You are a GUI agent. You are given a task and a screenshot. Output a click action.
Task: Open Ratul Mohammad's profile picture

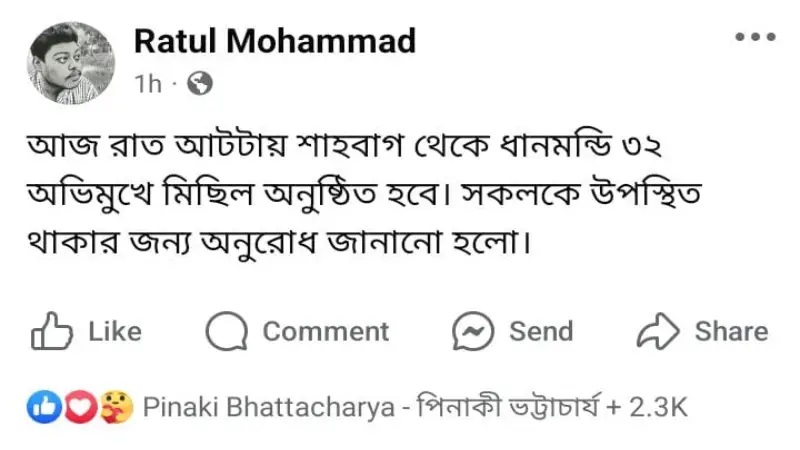click(71, 63)
